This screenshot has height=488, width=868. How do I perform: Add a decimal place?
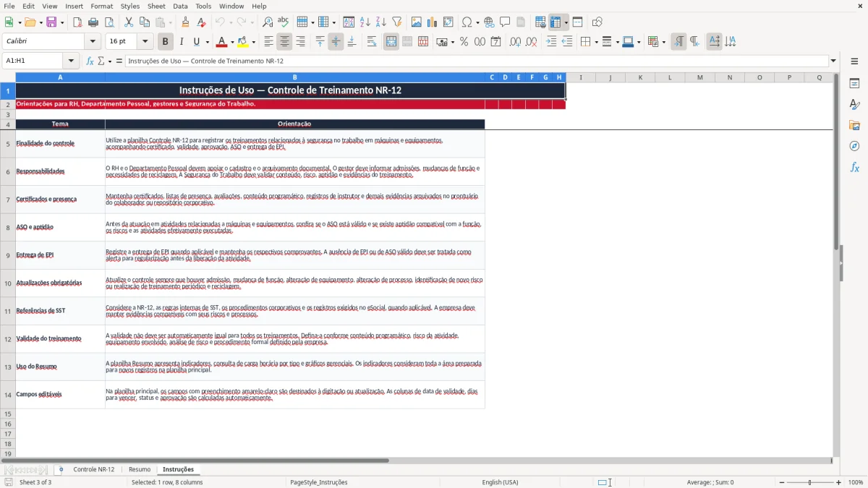pos(515,42)
